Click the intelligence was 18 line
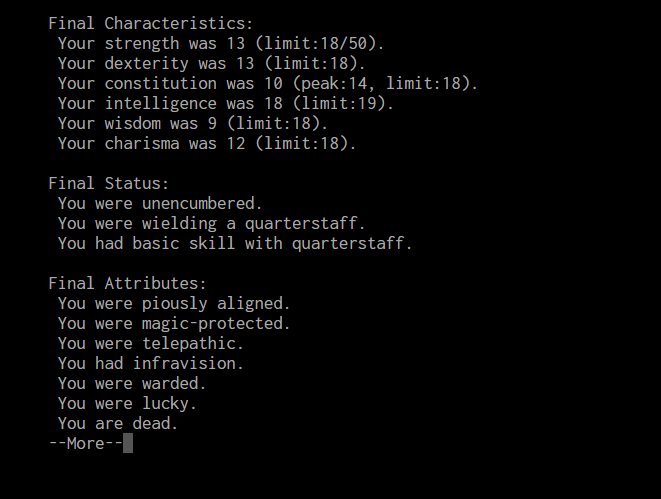The image size is (661, 499). click(226, 103)
